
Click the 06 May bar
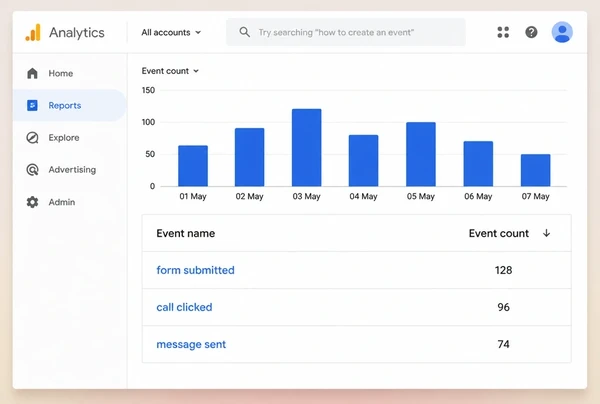click(478, 164)
